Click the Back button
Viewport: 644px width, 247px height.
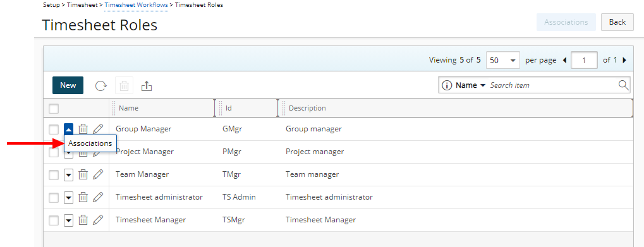[617, 22]
